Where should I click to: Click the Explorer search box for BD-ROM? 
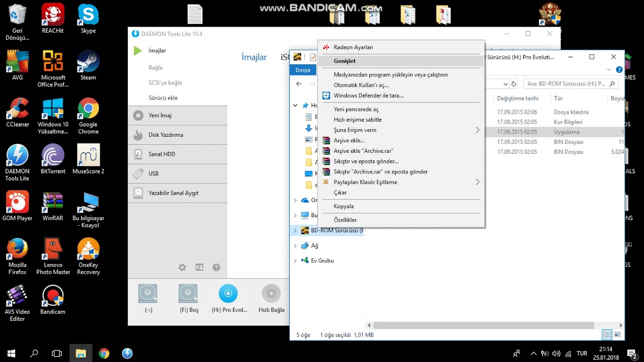pyautogui.click(x=571, y=84)
